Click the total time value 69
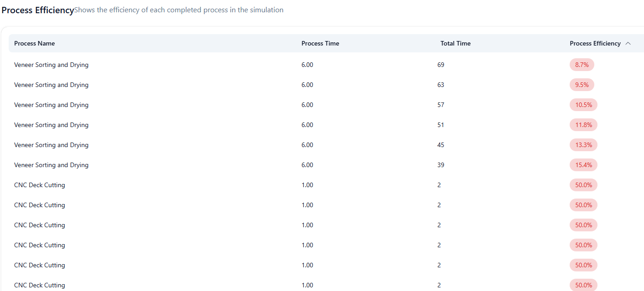The height and width of the screenshot is (291, 644). (441, 65)
